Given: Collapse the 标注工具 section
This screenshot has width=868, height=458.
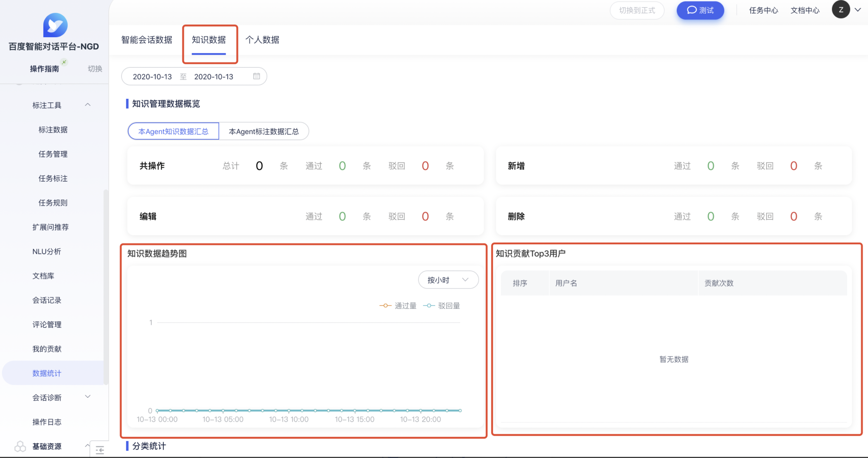Looking at the screenshot, I should [88, 105].
